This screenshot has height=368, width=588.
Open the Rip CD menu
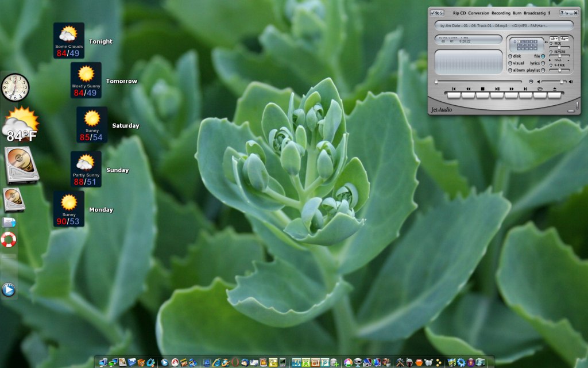(459, 13)
